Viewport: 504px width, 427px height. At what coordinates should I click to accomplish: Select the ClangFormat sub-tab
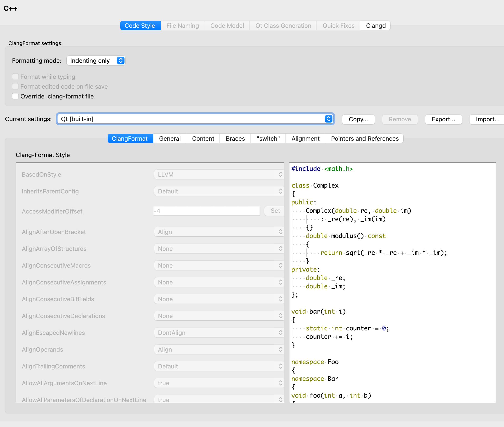click(130, 138)
